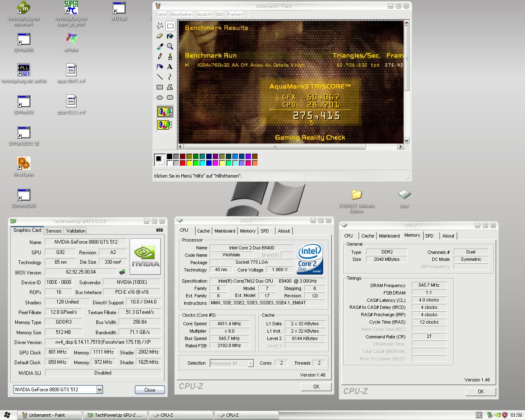Click the Paint horizontal scrollbar right arrow
The image size is (525, 420).
click(400, 147)
